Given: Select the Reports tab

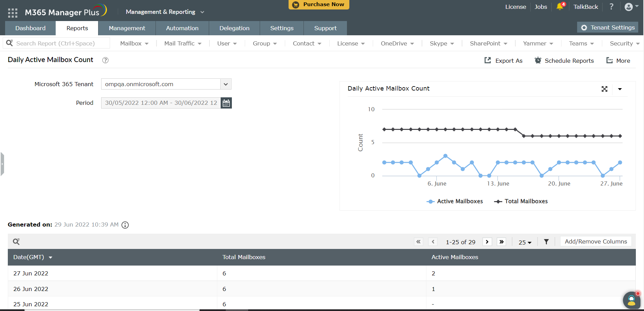Looking at the screenshot, I should tap(77, 28).
